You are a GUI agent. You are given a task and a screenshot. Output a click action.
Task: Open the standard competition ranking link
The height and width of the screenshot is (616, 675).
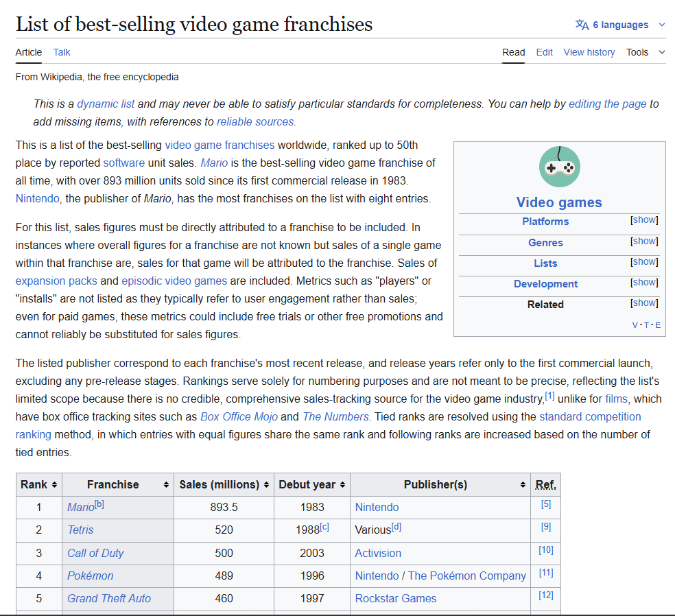pyautogui.click(x=590, y=417)
